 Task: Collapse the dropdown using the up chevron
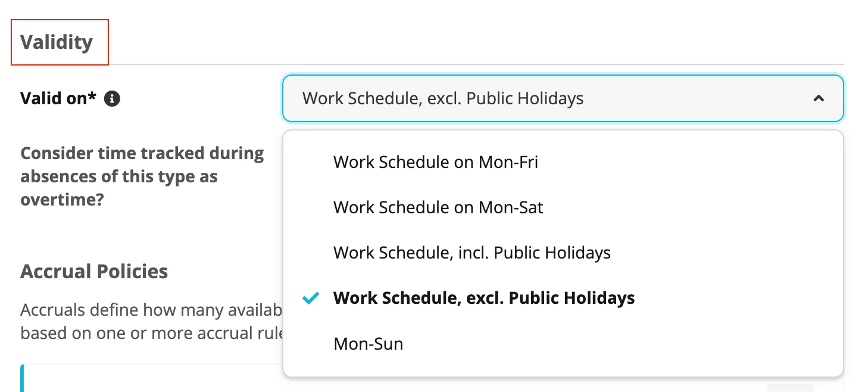pos(819,98)
